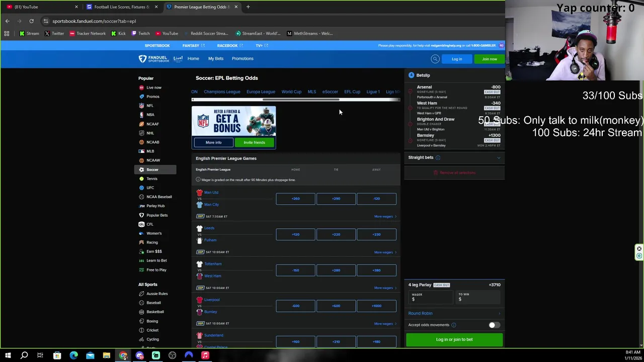The image size is (644, 362).
Task: Select NFL in the Popular list
Action: 150,106
